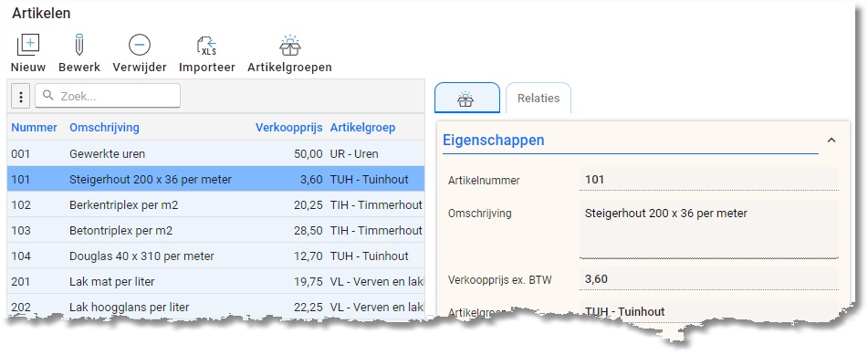Open the Importeer XLS icon

coord(206,46)
